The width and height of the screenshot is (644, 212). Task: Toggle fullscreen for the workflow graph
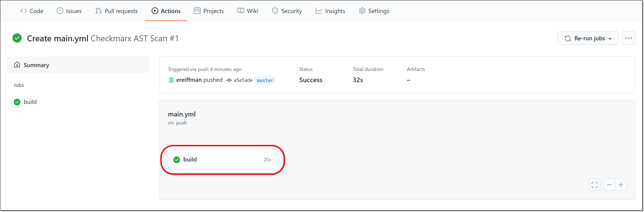(x=595, y=185)
